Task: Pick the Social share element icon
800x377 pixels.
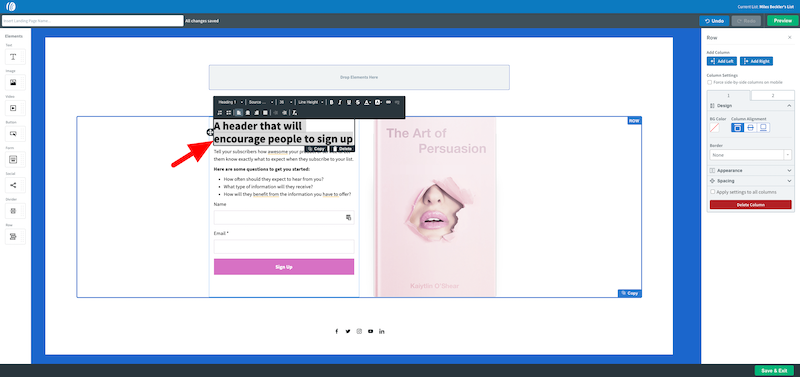Action: (13, 185)
